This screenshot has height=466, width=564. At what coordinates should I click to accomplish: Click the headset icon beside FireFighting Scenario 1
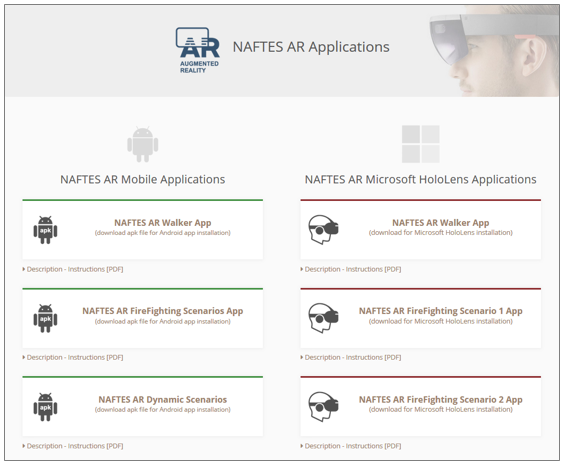[x=323, y=318]
